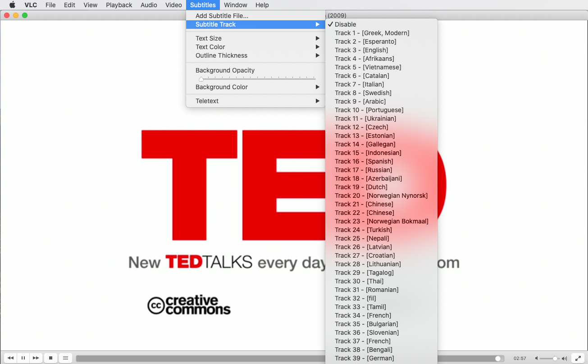This screenshot has height=364, width=588.
Task: Open the Apple menu
Action: tap(12, 5)
